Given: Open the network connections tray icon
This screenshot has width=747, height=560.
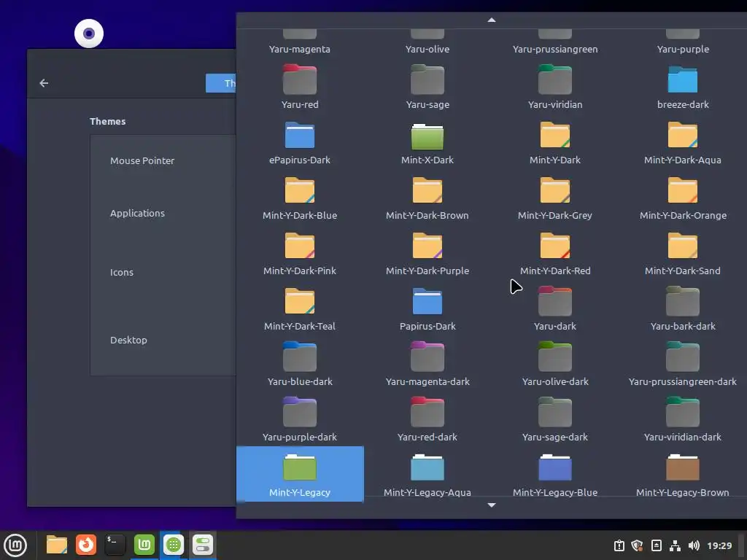Looking at the screenshot, I should (675, 545).
